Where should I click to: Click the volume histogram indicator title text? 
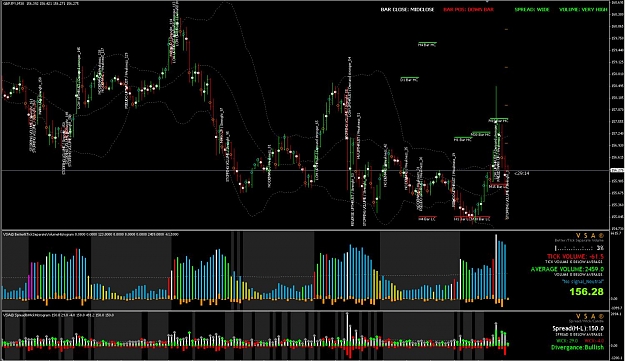[x=91, y=234]
